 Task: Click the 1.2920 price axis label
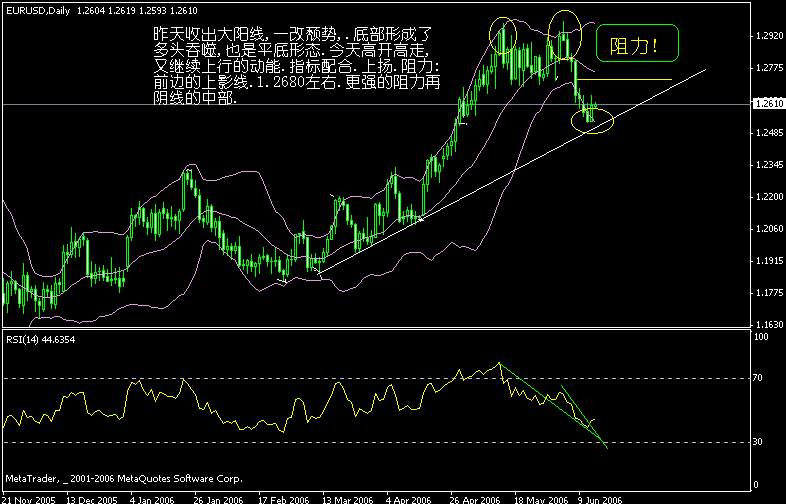(x=768, y=36)
